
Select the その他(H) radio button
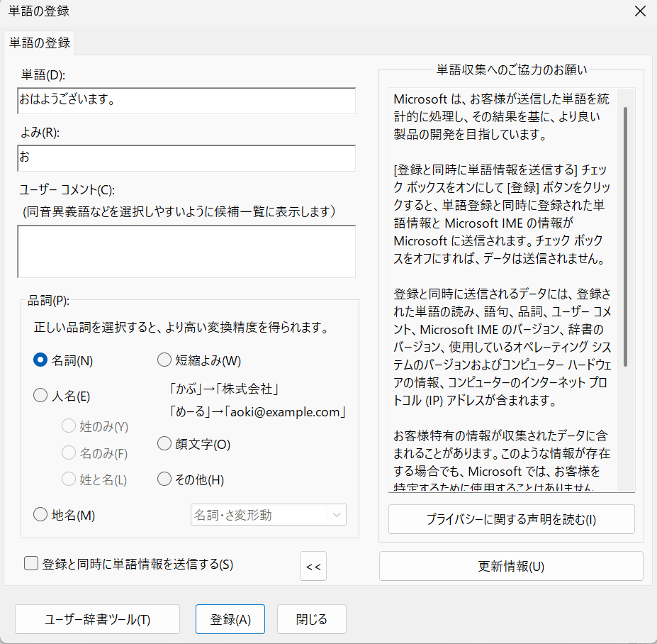point(164,479)
